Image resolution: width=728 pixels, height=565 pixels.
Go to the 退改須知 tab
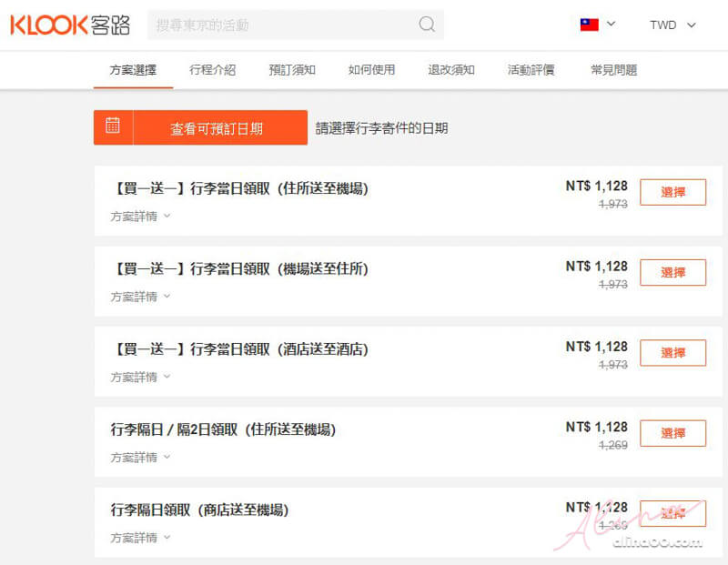(451, 70)
